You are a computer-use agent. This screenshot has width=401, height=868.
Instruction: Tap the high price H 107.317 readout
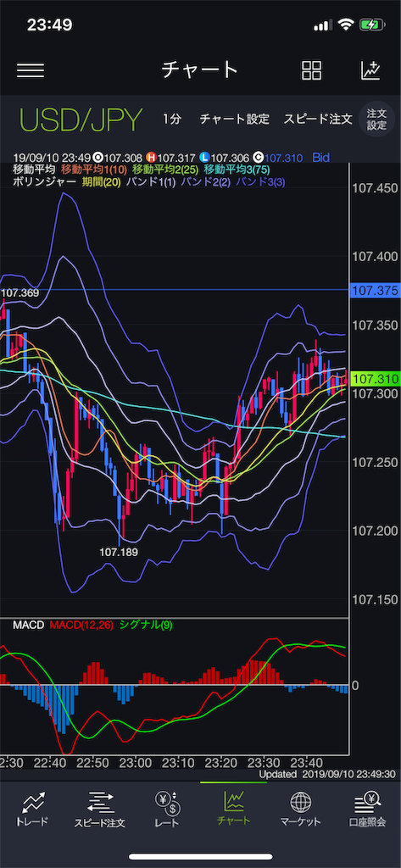pyautogui.click(x=172, y=158)
